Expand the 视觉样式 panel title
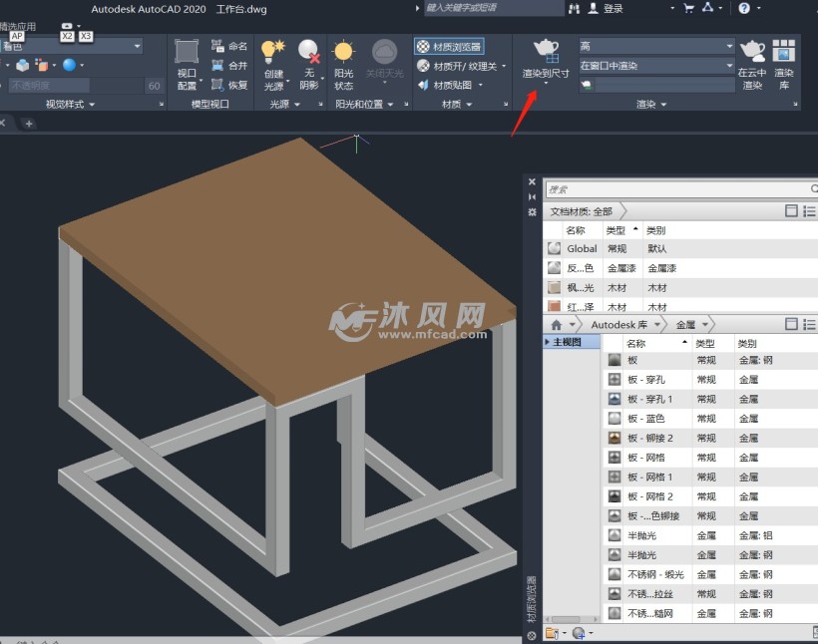This screenshot has height=644, width=818. point(71,105)
